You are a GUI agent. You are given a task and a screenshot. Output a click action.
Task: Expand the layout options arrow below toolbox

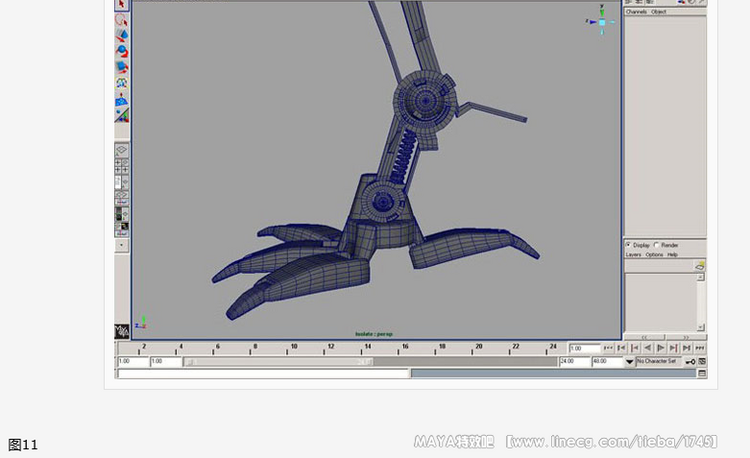121,245
